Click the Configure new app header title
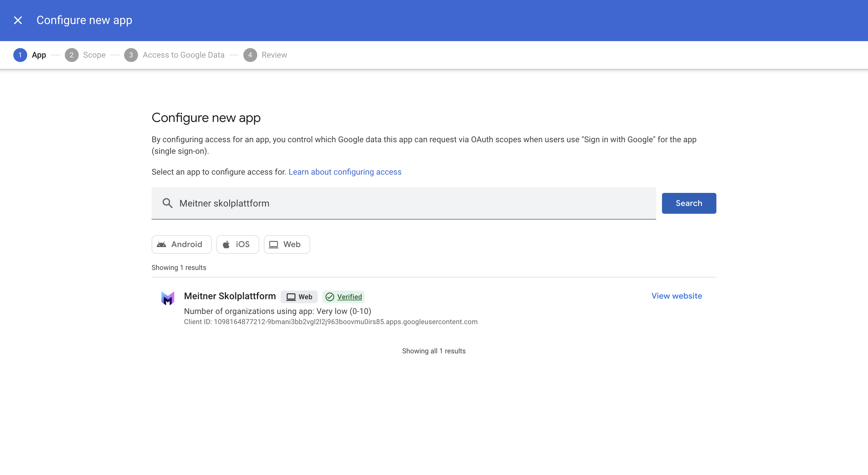Viewport: 868px width, 475px height. tap(84, 20)
